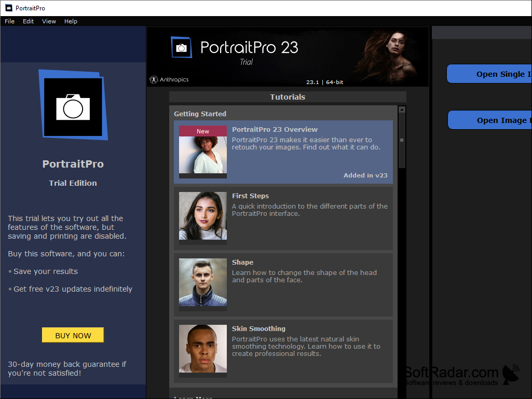Click the 'Getting Started' section heading
The width and height of the screenshot is (532, 399).
click(x=200, y=114)
